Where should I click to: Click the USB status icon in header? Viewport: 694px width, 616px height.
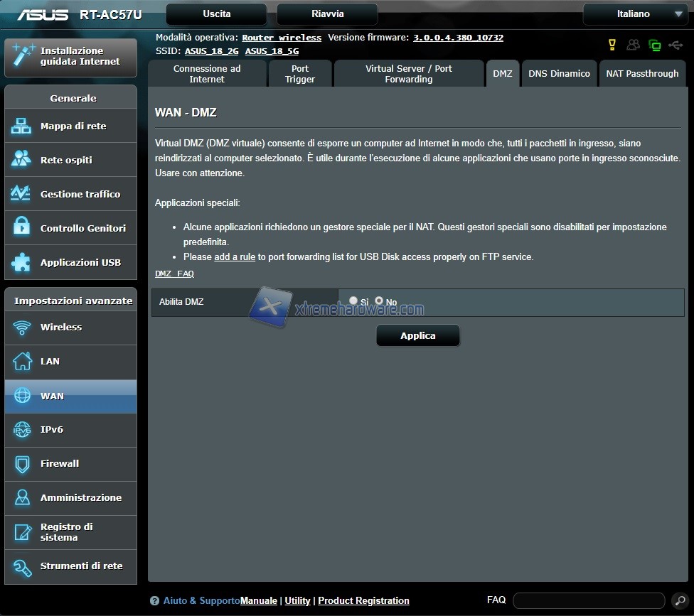click(675, 45)
